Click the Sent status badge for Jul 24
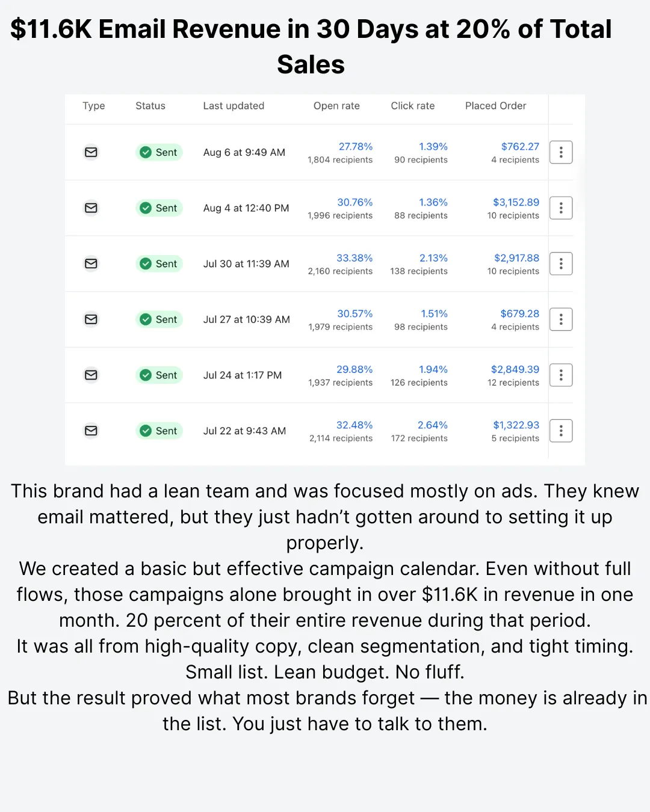 coord(159,375)
